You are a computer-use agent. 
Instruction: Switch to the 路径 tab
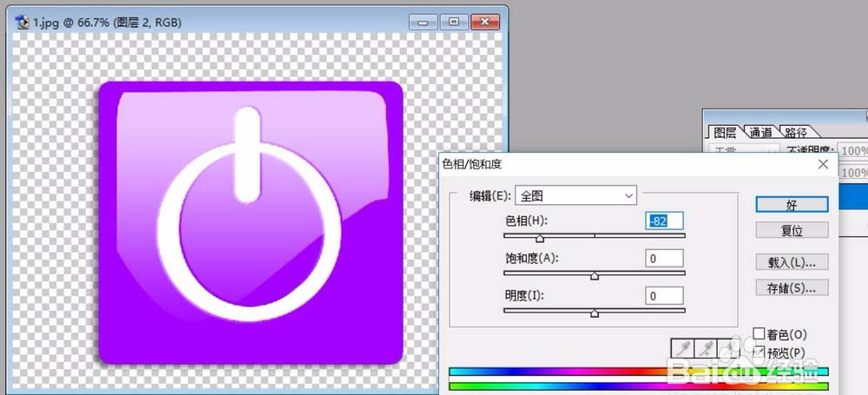[x=797, y=133]
